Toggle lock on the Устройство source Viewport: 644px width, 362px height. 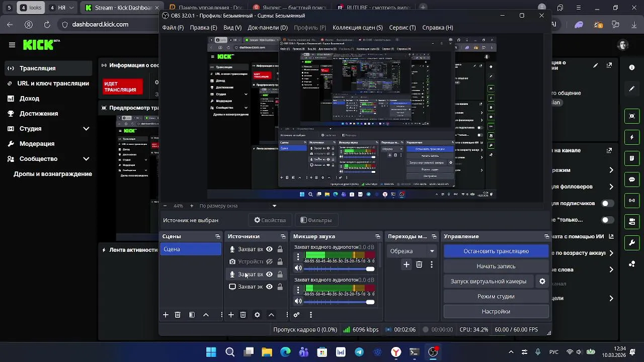coord(280,261)
